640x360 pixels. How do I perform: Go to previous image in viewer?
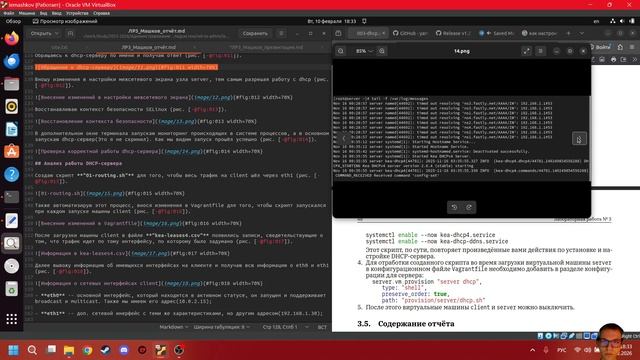(344, 138)
